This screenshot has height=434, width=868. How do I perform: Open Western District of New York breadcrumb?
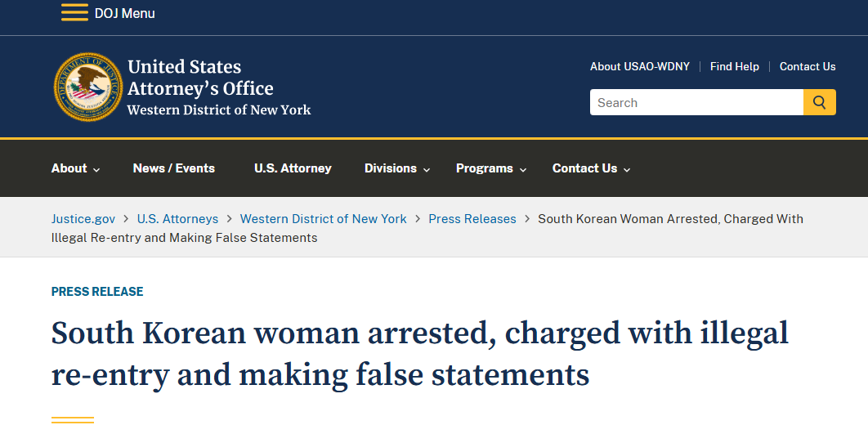tap(324, 219)
